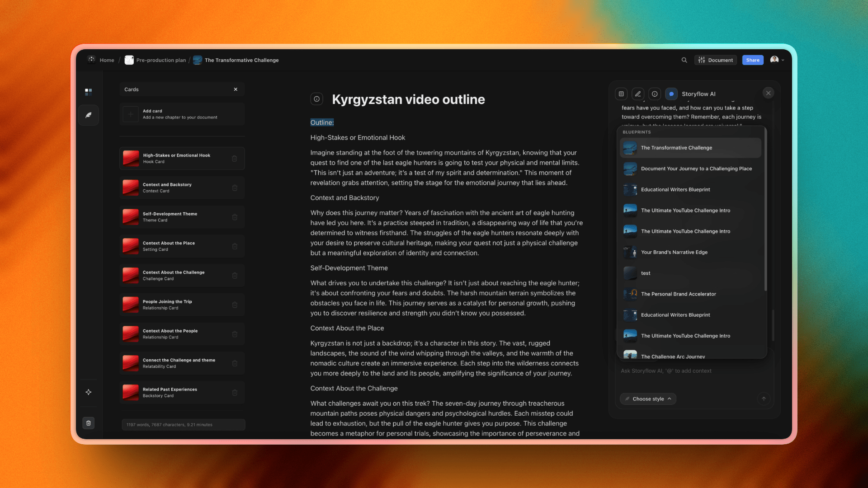This screenshot has width=868, height=488.
Task: Open the document view icon in Storyflow AI panel
Action: click(x=621, y=94)
